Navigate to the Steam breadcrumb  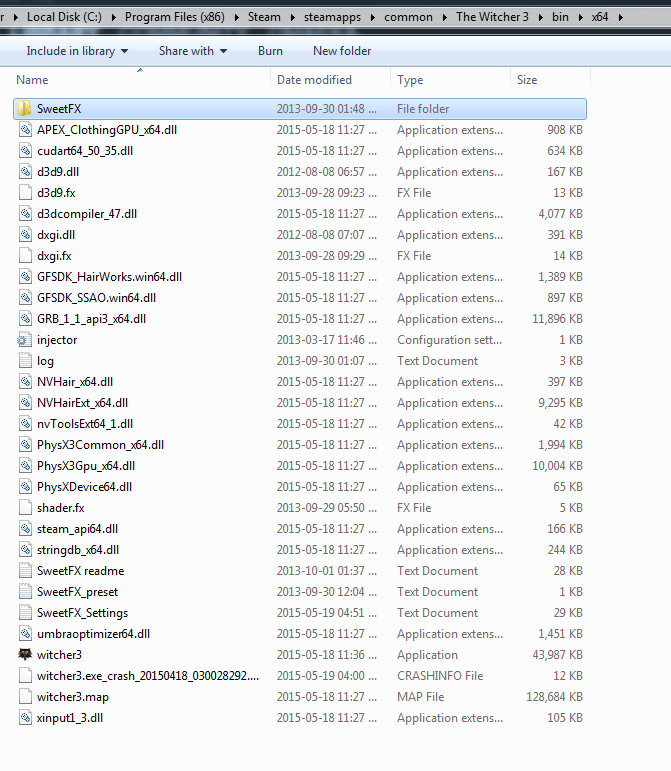[x=264, y=17]
